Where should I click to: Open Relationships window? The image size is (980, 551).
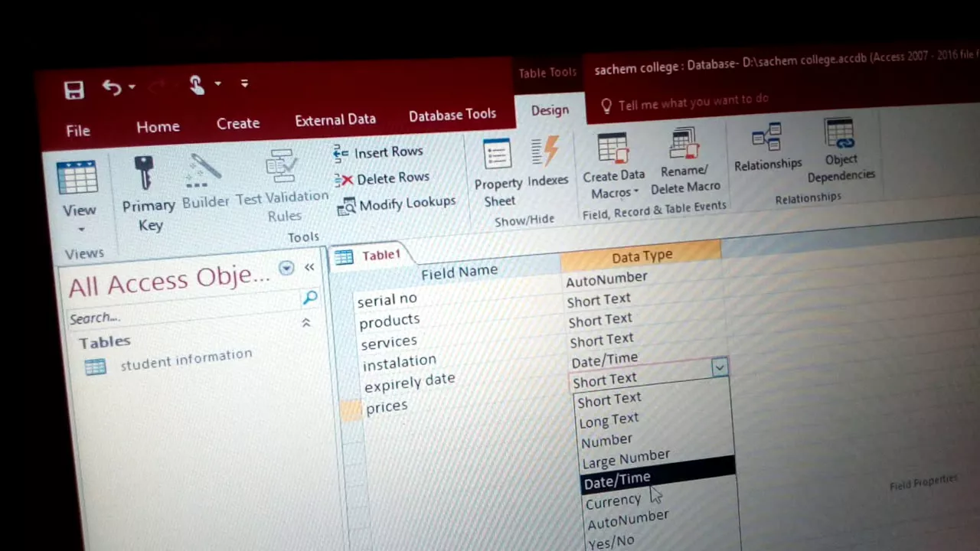point(767,147)
